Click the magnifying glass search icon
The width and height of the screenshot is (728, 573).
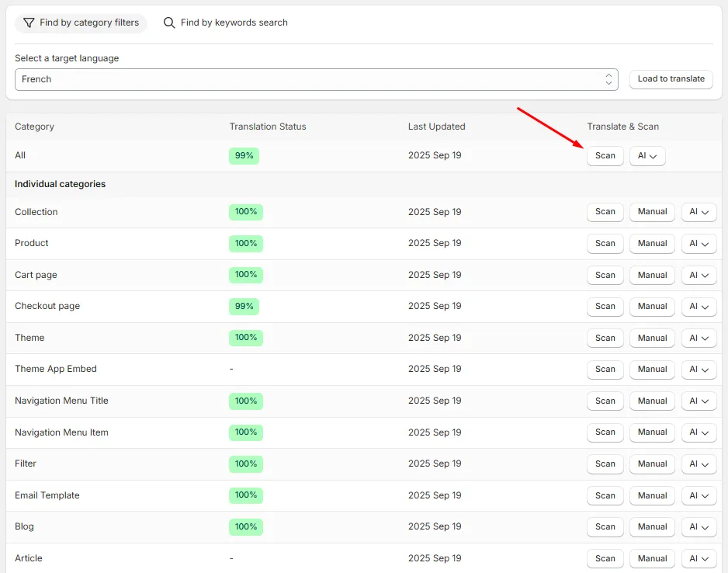tap(169, 23)
